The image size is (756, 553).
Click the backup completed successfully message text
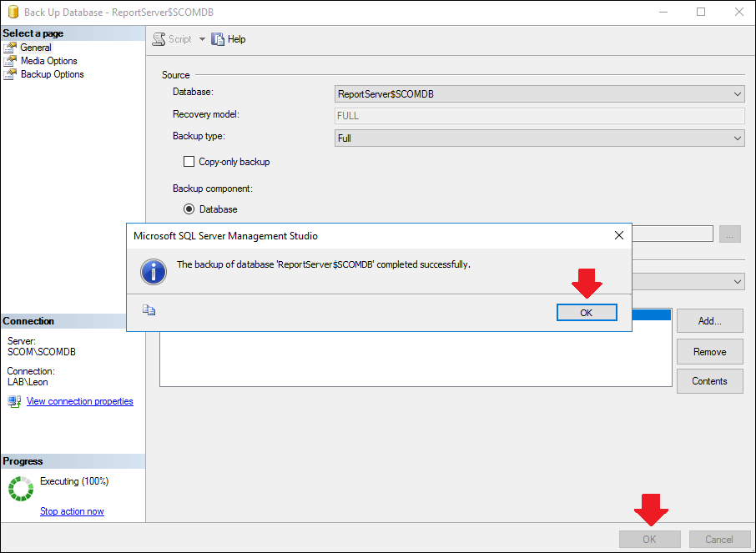[324, 264]
